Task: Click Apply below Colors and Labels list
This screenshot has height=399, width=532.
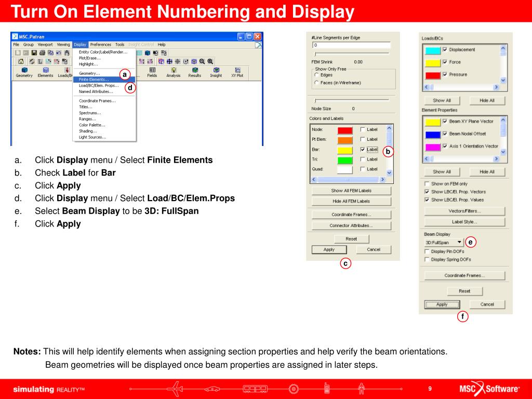Action: (329, 249)
